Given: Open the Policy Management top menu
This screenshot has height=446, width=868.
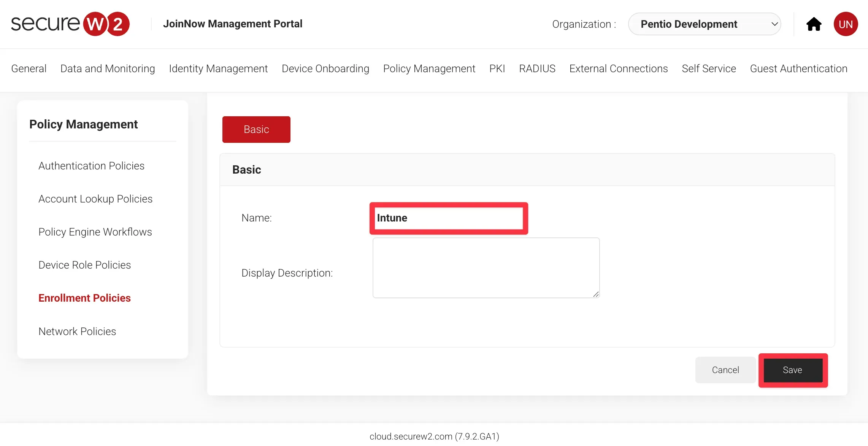Looking at the screenshot, I should [429, 69].
